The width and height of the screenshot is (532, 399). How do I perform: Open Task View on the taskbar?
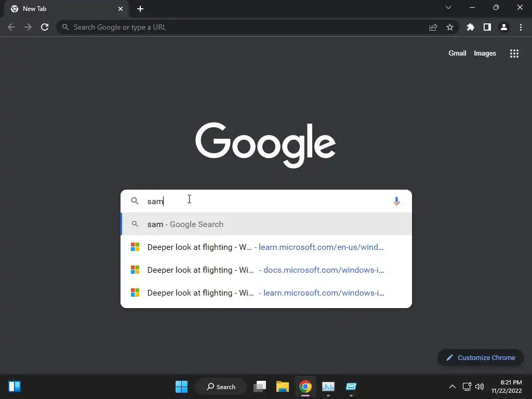coord(260,387)
